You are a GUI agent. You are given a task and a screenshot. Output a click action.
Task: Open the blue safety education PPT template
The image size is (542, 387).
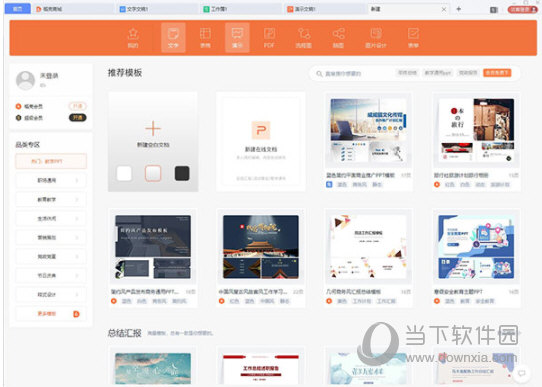point(476,258)
